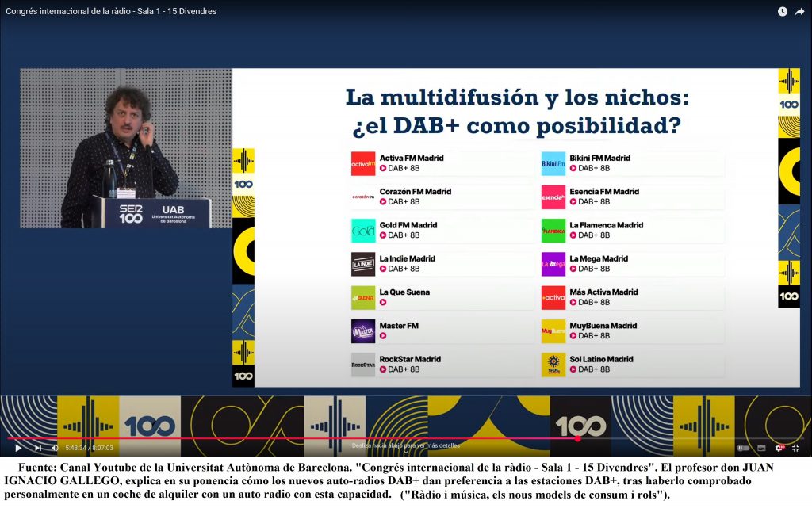Select the 'RockStar Madrid' station name
This screenshot has height=512, width=812.
pos(410,359)
